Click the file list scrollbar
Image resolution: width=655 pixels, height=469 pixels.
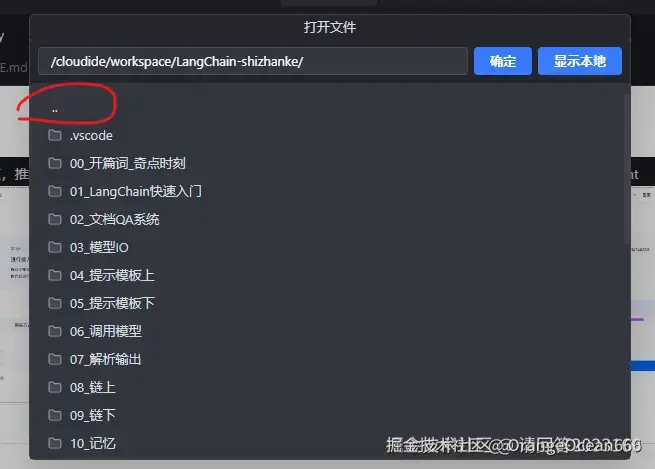627,169
